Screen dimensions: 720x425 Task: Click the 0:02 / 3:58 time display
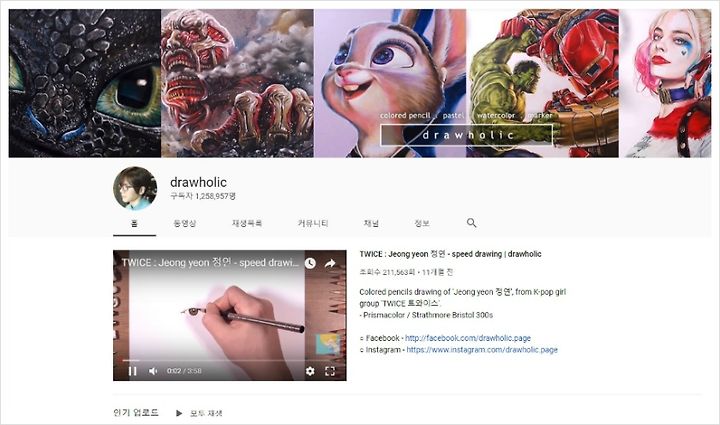pos(184,371)
